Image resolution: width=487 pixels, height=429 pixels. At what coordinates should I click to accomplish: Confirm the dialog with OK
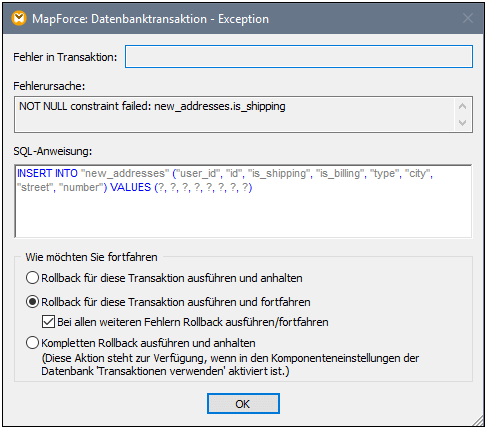pos(243,404)
